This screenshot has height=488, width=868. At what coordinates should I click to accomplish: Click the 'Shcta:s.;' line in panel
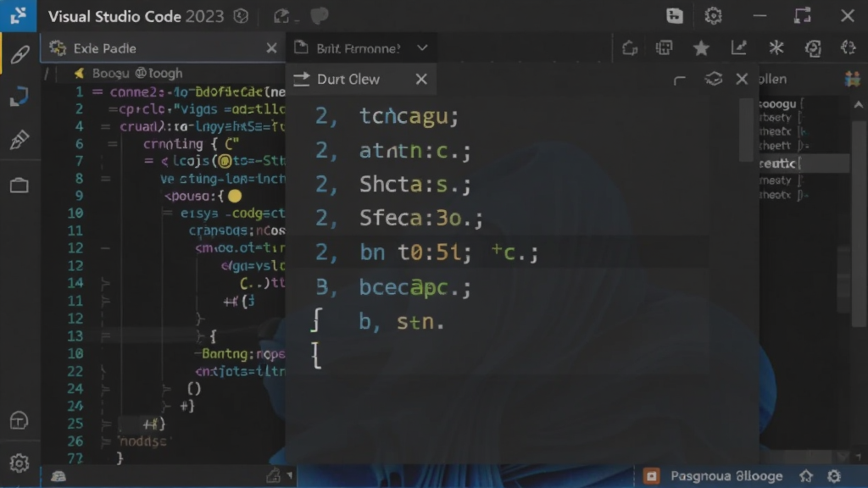(415, 184)
